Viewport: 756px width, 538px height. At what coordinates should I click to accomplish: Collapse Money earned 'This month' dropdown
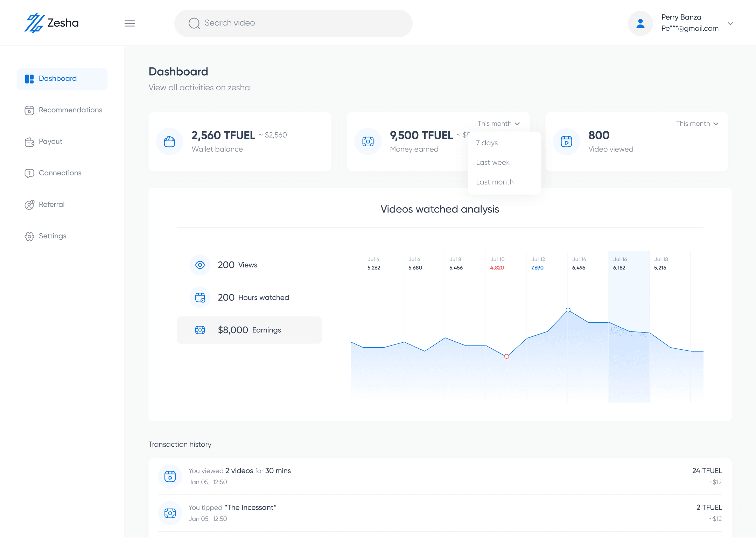[x=499, y=124]
